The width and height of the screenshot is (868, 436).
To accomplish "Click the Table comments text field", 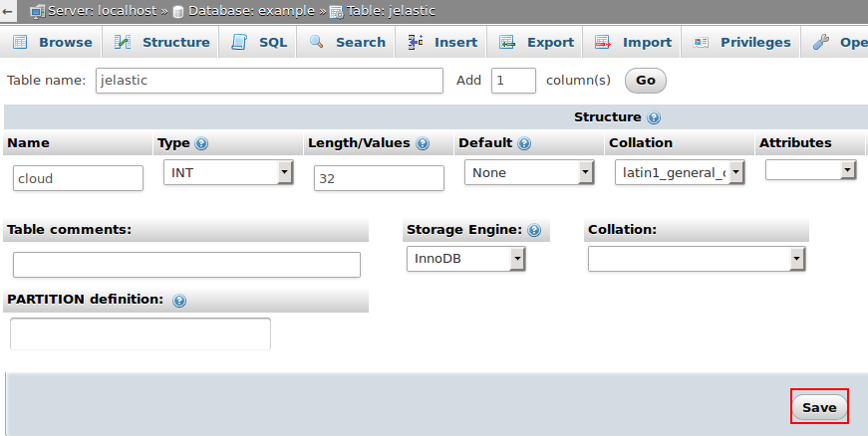I will (186, 265).
